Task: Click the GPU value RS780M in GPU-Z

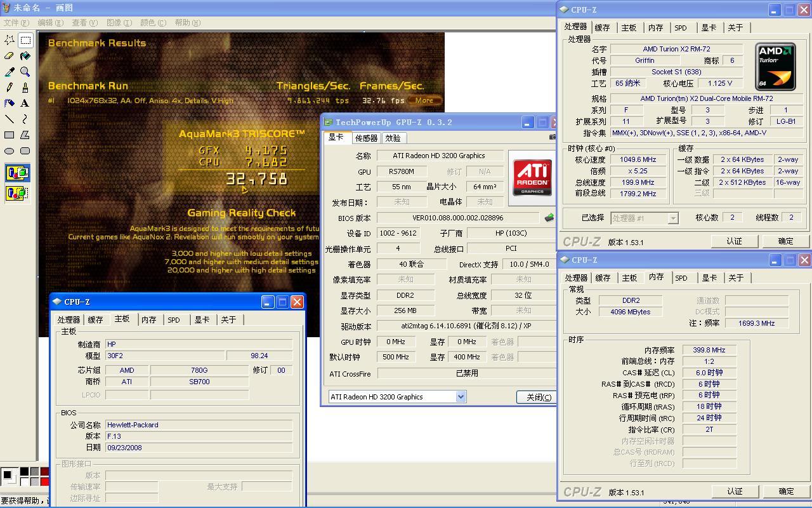Action: pos(401,171)
